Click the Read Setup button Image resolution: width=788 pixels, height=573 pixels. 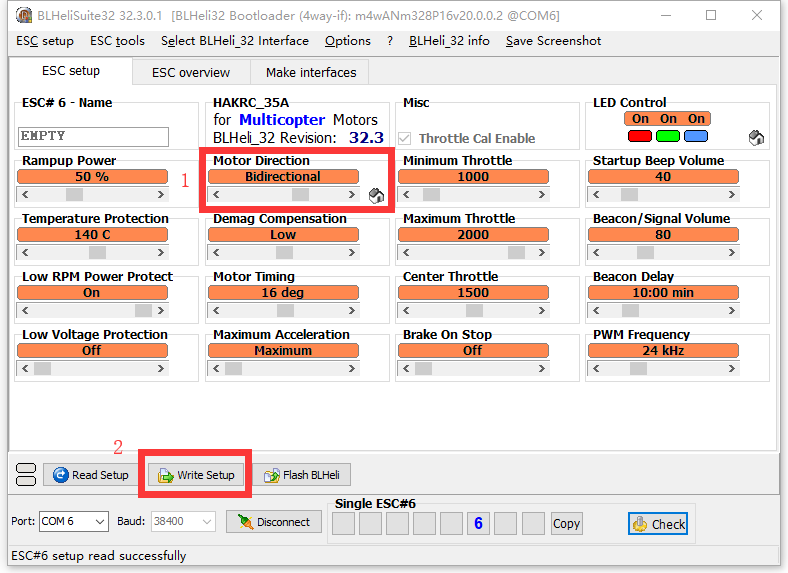click(90, 474)
